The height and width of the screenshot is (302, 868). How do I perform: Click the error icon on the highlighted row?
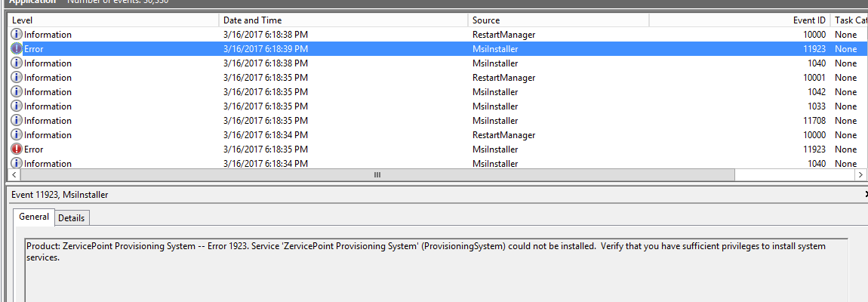click(17, 49)
